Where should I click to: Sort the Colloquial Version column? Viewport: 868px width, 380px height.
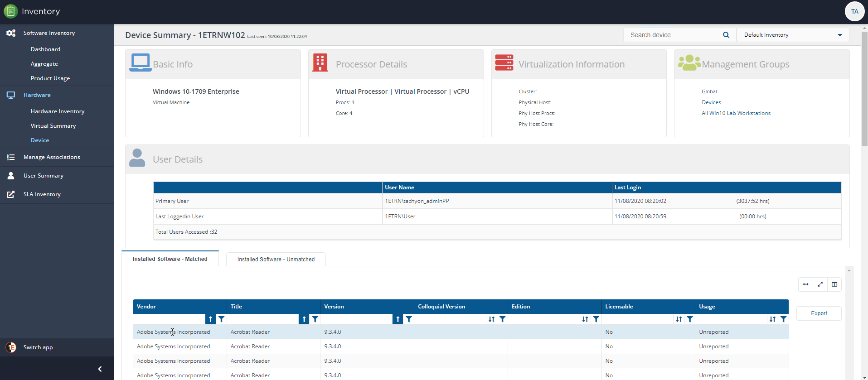492,319
